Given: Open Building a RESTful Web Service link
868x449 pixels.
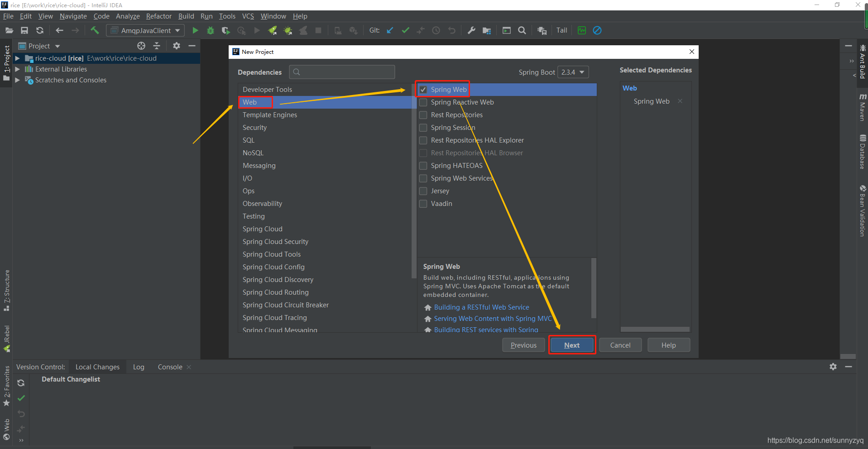Looking at the screenshot, I should point(481,307).
